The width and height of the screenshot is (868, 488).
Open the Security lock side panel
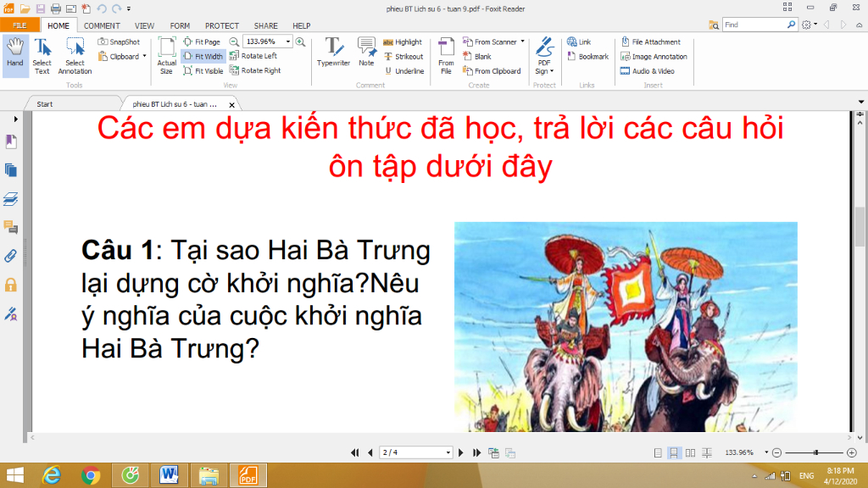[10, 285]
